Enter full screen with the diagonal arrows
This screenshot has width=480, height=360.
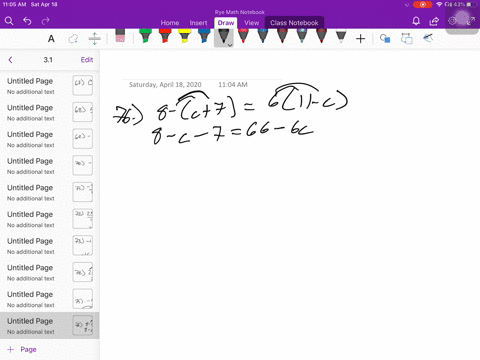[471, 21]
